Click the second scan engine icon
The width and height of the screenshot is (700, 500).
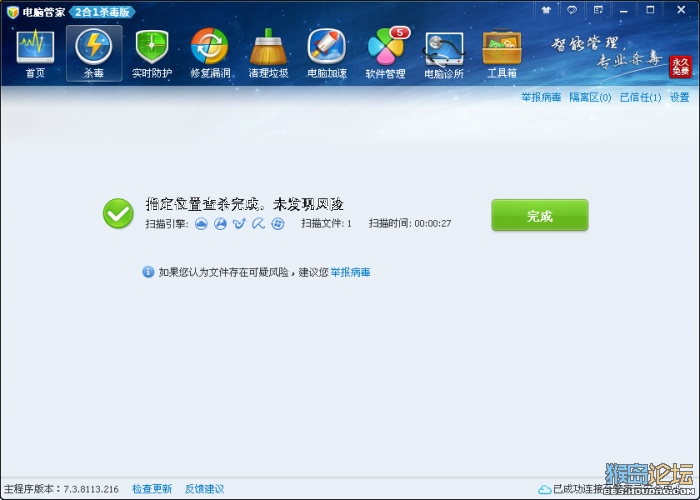pyautogui.click(x=220, y=224)
